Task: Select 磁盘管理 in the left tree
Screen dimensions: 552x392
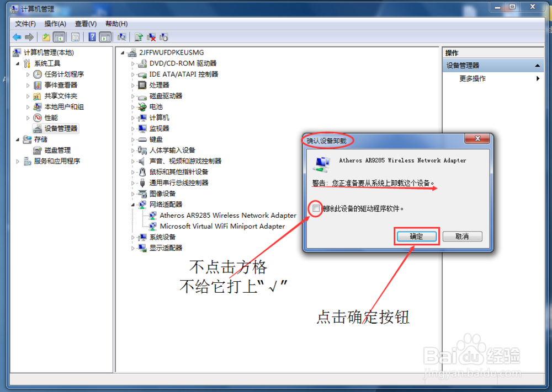Action: point(57,151)
